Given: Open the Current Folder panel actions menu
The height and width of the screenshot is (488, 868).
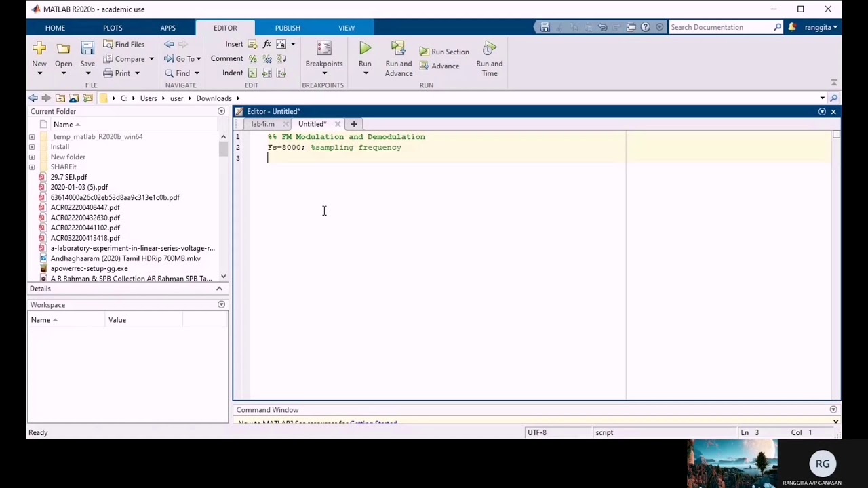Looking at the screenshot, I should coord(221,111).
